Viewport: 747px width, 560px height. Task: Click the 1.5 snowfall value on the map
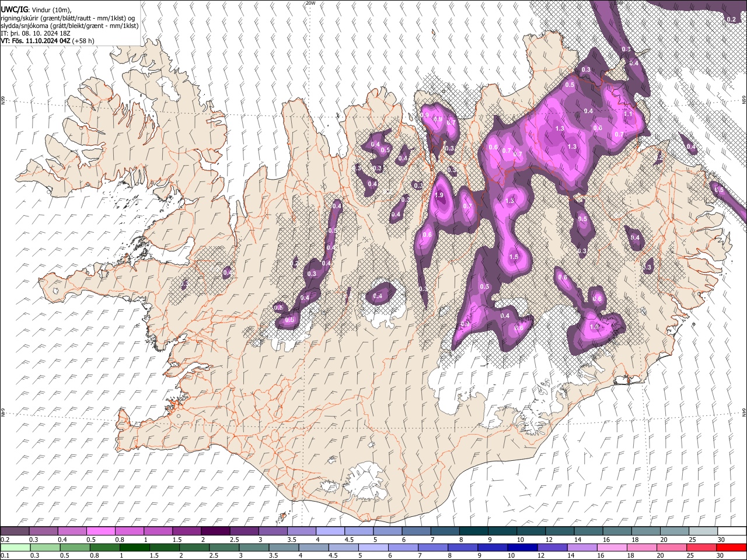(514, 257)
